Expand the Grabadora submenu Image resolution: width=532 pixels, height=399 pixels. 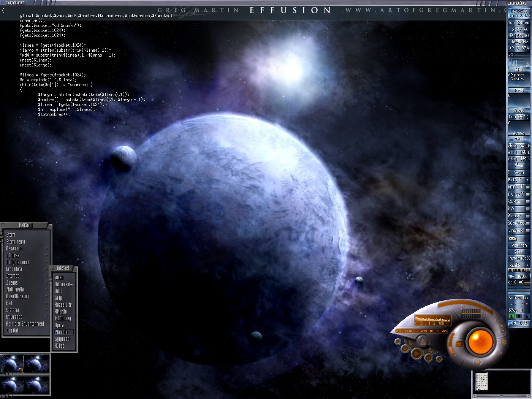pos(27,269)
